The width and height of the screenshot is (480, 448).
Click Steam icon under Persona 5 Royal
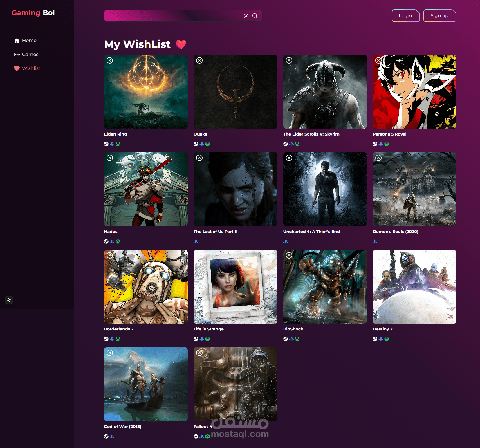coord(375,144)
